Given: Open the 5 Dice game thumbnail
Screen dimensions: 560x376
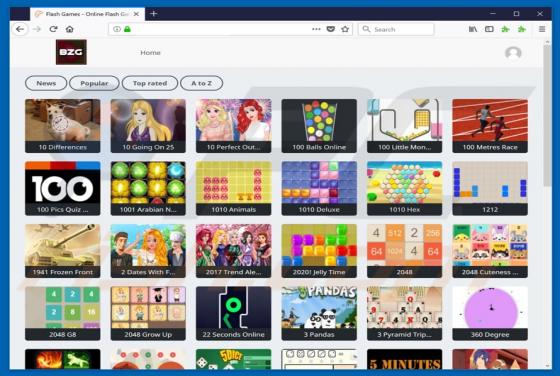Looking at the screenshot, I should tap(234, 359).
